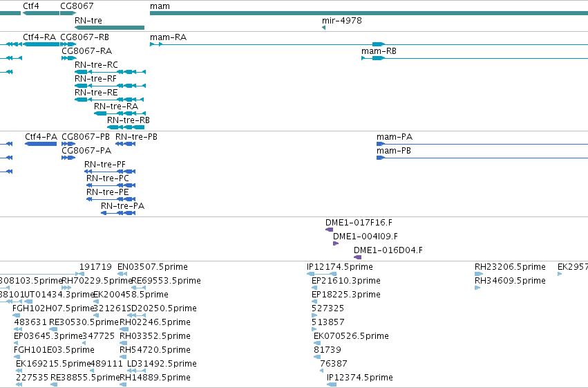Select the CG8067-PB protein glyph

68,144
